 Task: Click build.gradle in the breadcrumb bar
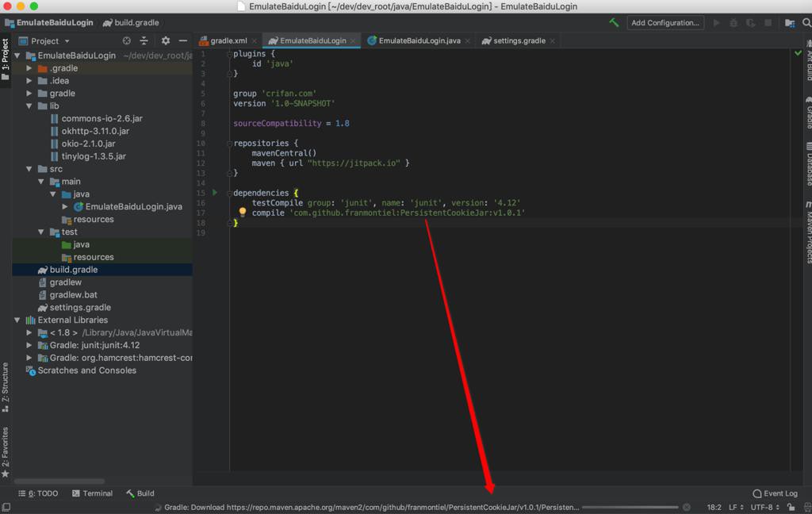point(131,22)
